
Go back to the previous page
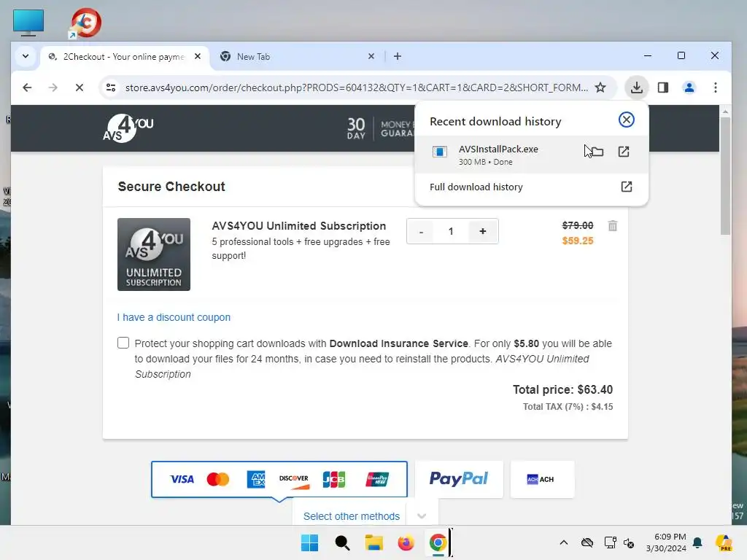(27, 87)
